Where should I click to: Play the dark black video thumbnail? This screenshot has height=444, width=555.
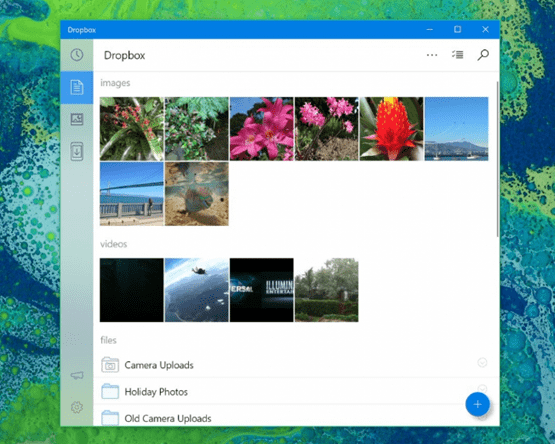132,290
